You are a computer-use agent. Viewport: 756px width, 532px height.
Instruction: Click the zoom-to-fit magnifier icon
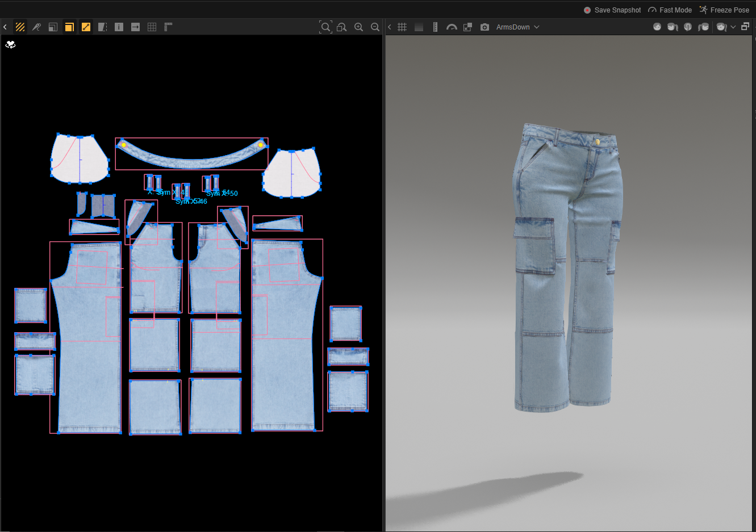[325, 27]
